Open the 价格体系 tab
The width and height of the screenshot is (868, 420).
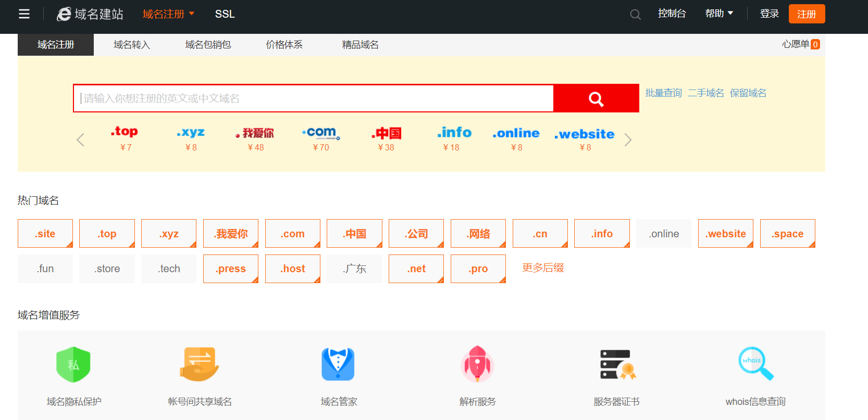click(284, 45)
